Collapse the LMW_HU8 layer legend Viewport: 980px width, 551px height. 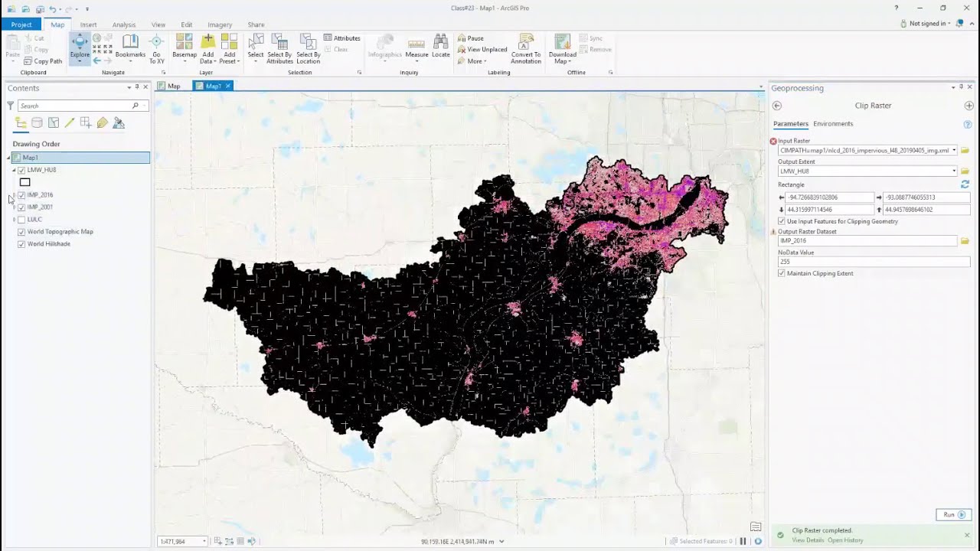[x=14, y=170]
